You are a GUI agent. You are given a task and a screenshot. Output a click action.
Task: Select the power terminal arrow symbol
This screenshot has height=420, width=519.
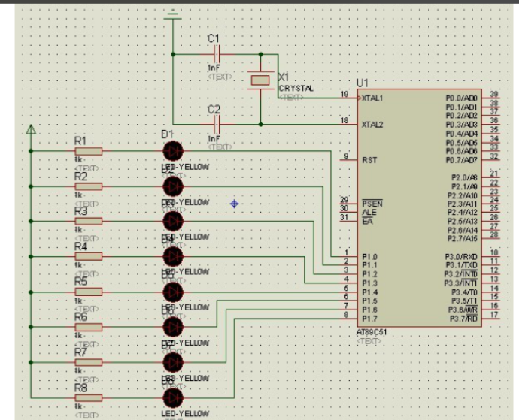pyautogui.click(x=31, y=130)
